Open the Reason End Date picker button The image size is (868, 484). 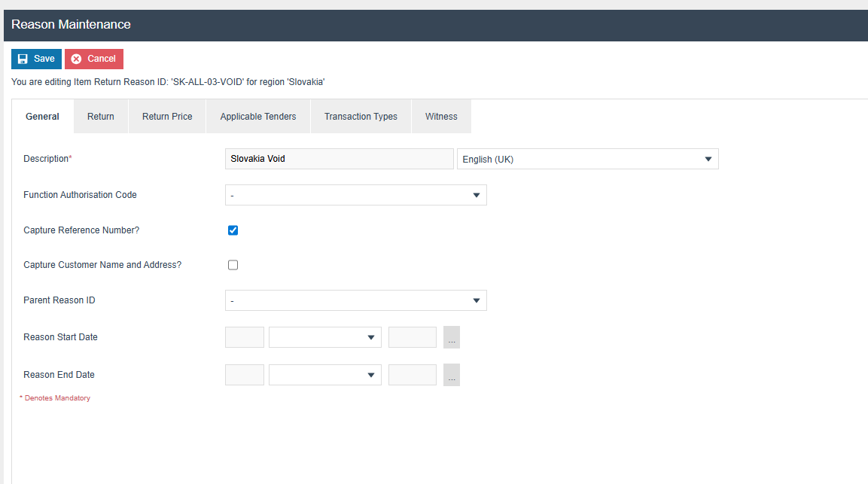pyautogui.click(x=451, y=375)
